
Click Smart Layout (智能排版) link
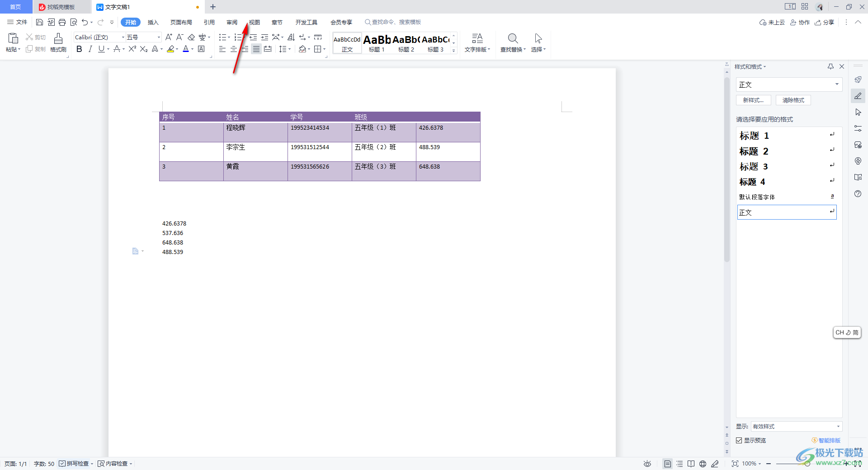[x=826, y=440]
